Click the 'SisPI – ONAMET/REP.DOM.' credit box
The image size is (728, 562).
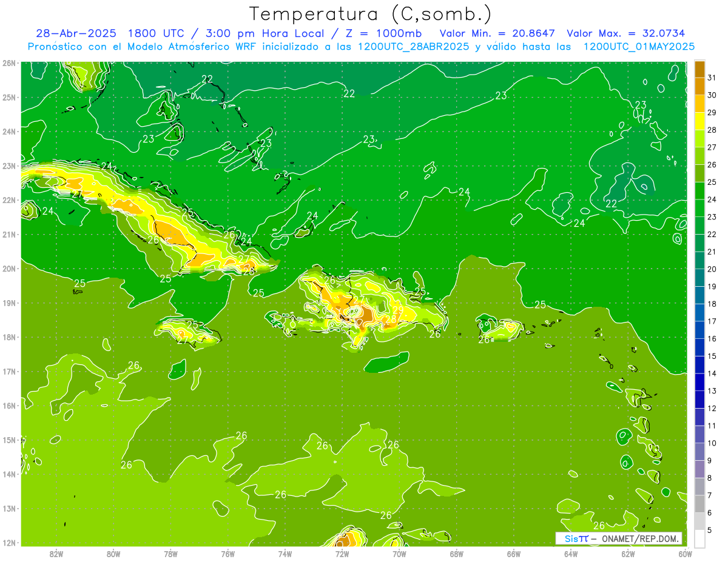(619, 538)
